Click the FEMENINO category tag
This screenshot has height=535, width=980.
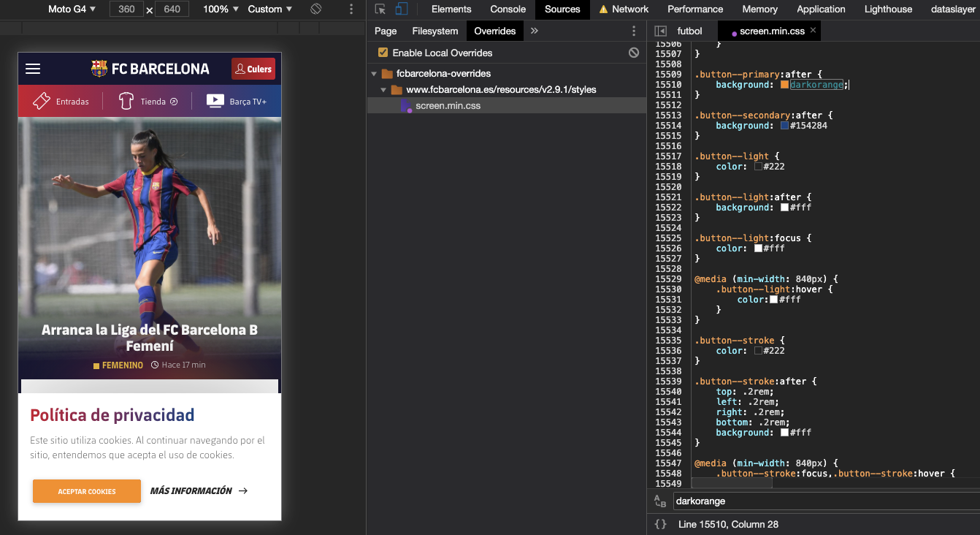point(118,365)
